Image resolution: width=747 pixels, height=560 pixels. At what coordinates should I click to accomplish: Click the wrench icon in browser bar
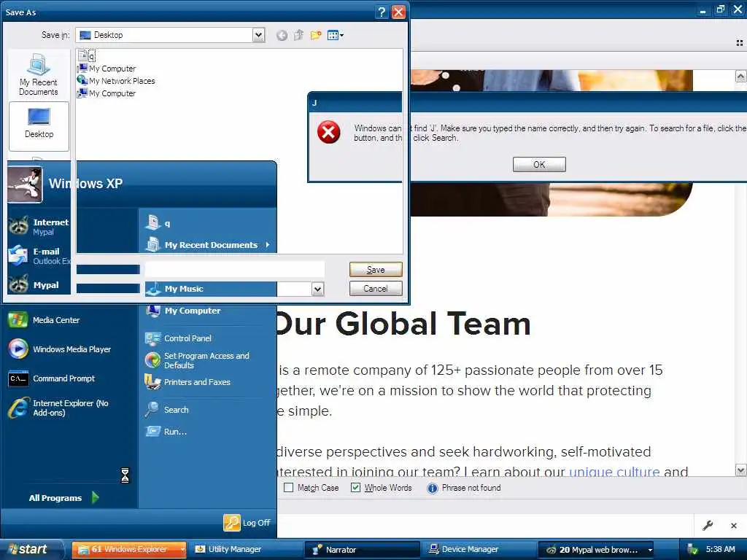tap(708, 525)
